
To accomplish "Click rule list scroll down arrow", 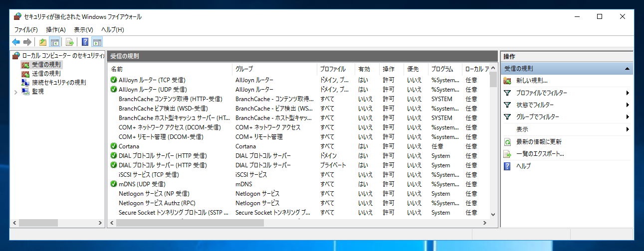I will click(x=493, y=214).
